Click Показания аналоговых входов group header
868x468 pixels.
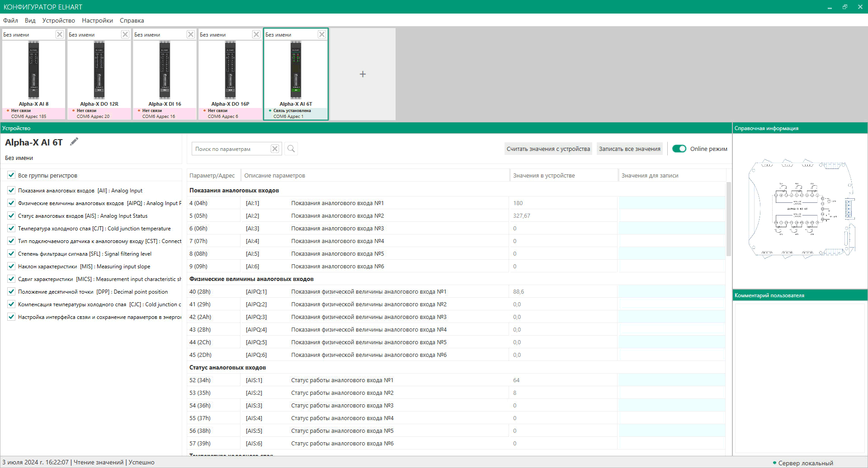[x=234, y=191]
